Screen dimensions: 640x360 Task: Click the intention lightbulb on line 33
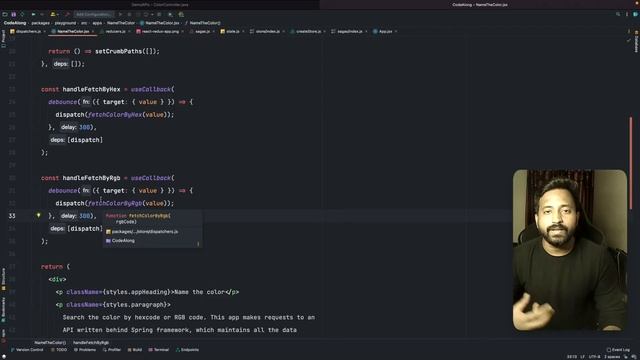(x=38, y=215)
